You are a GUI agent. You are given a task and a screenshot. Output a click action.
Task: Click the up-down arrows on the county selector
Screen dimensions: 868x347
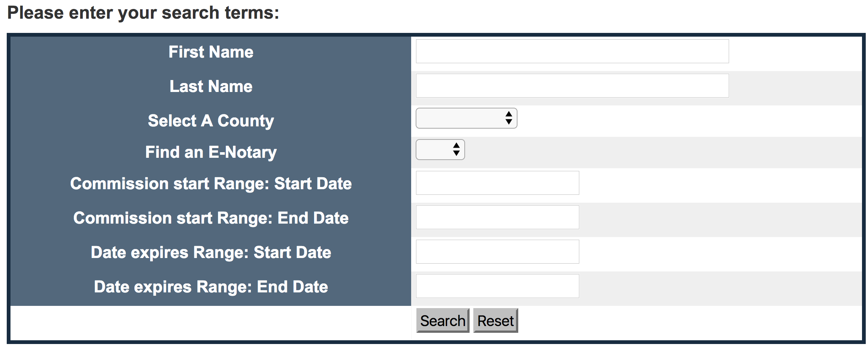tap(509, 118)
